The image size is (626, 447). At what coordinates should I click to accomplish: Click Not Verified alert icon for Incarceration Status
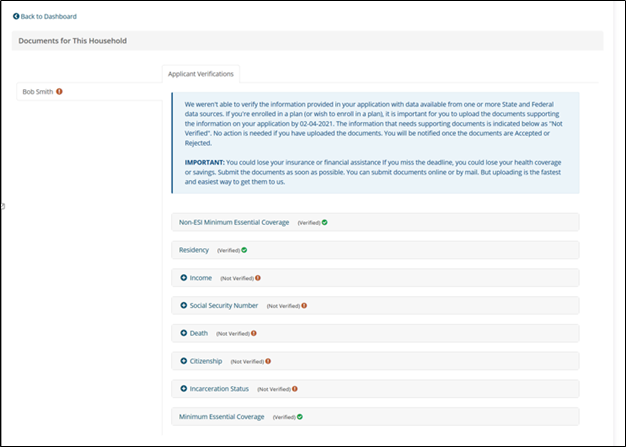click(x=295, y=389)
